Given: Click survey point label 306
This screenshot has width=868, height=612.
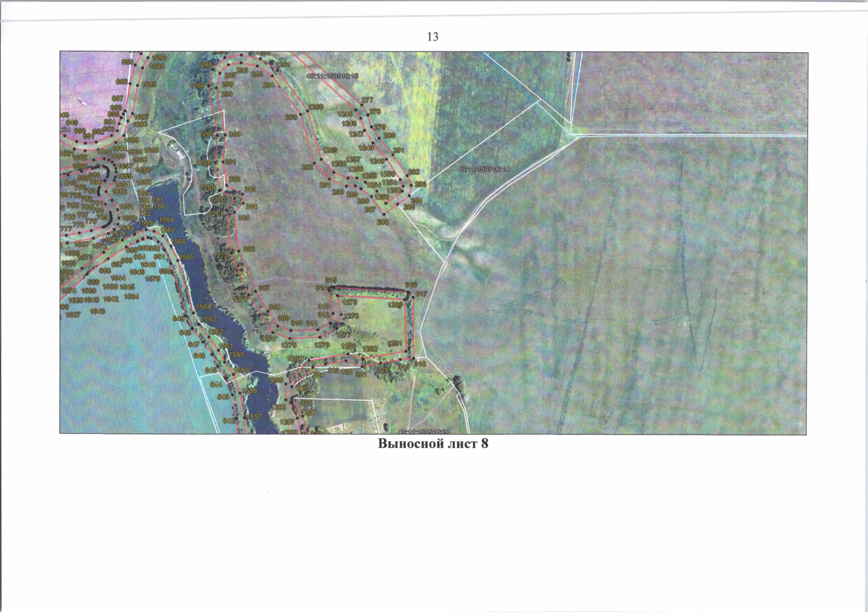Looking at the screenshot, I should point(248,249).
